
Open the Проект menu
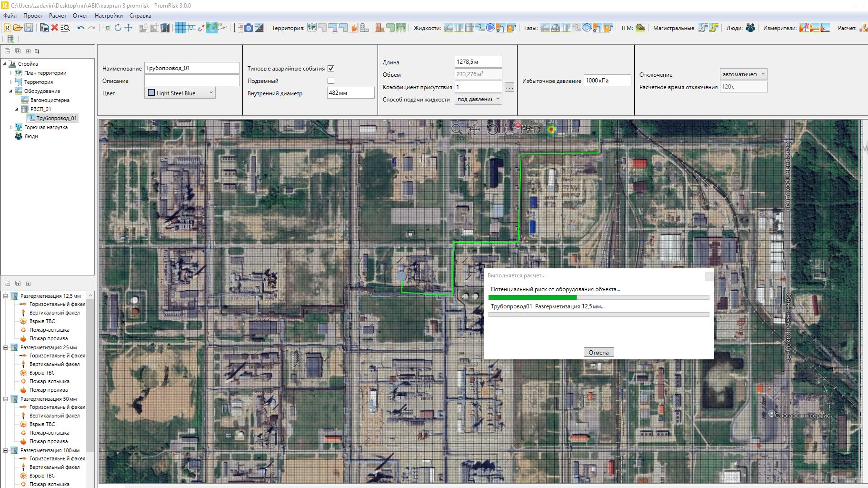tap(33, 16)
